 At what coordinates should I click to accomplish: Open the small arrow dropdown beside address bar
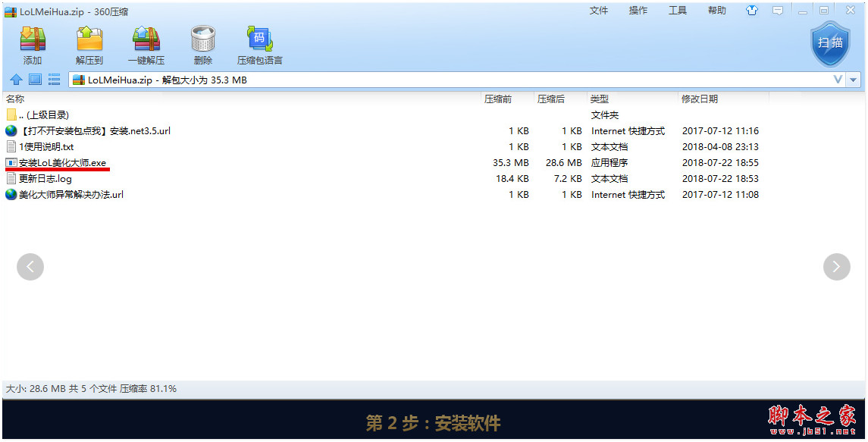coord(853,80)
